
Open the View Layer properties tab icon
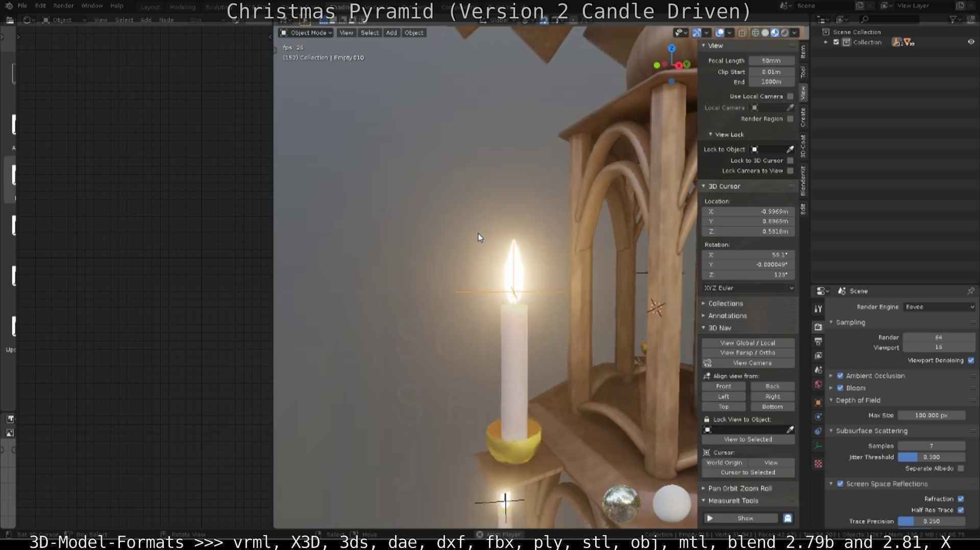point(818,356)
